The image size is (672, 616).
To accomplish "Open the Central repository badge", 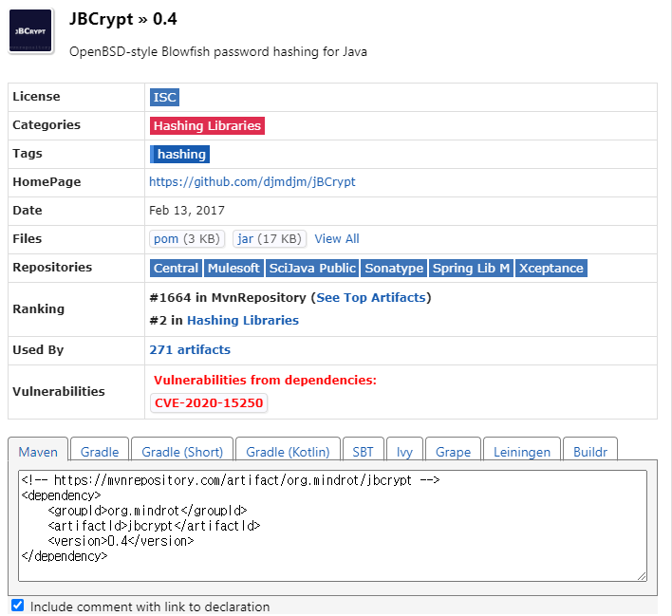I will click(176, 269).
